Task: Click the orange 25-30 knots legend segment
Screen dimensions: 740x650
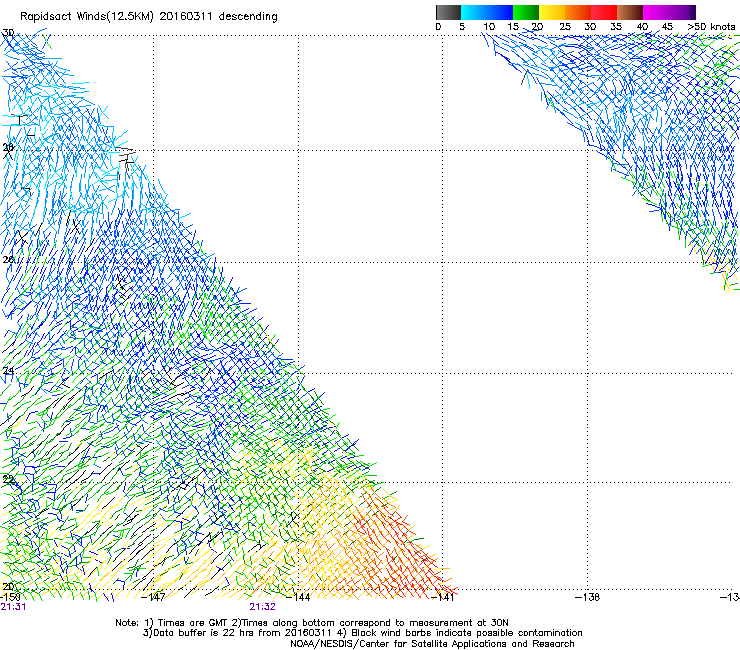Action: 578,12
